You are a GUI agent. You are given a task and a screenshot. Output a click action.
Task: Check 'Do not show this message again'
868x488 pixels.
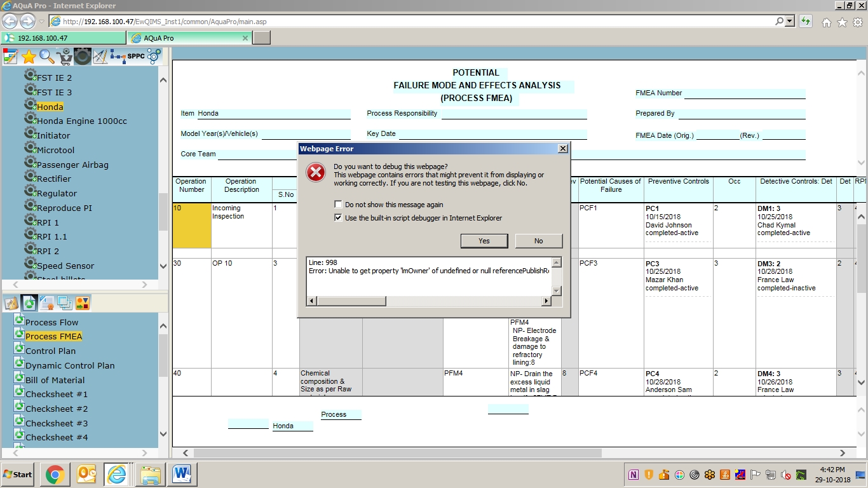[x=339, y=205]
